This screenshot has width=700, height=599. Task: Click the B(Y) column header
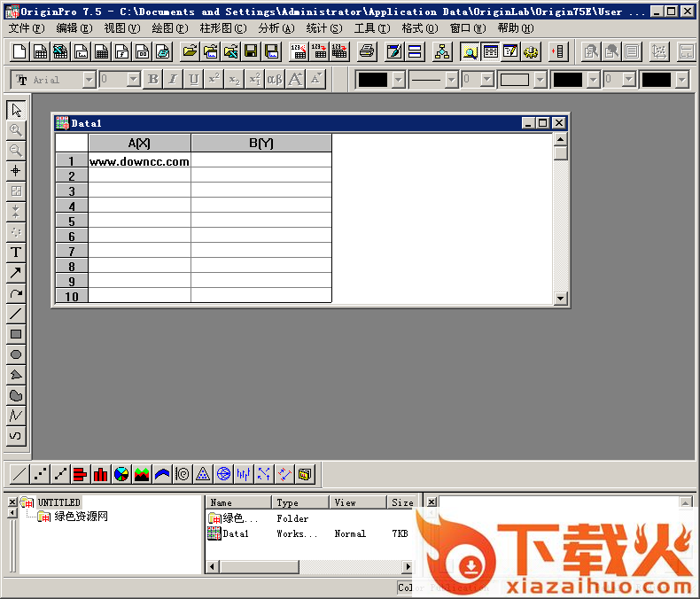point(261,143)
